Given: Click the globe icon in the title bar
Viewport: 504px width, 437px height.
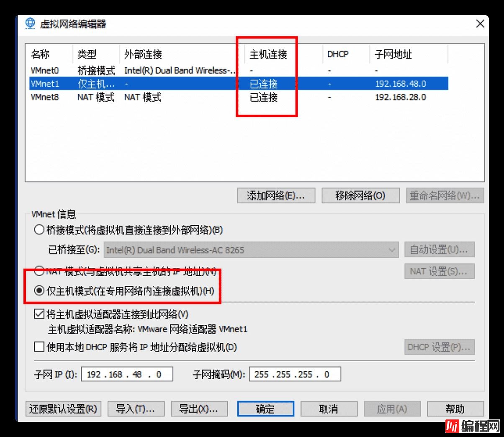Looking at the screenshot, I should coord(30,23).
